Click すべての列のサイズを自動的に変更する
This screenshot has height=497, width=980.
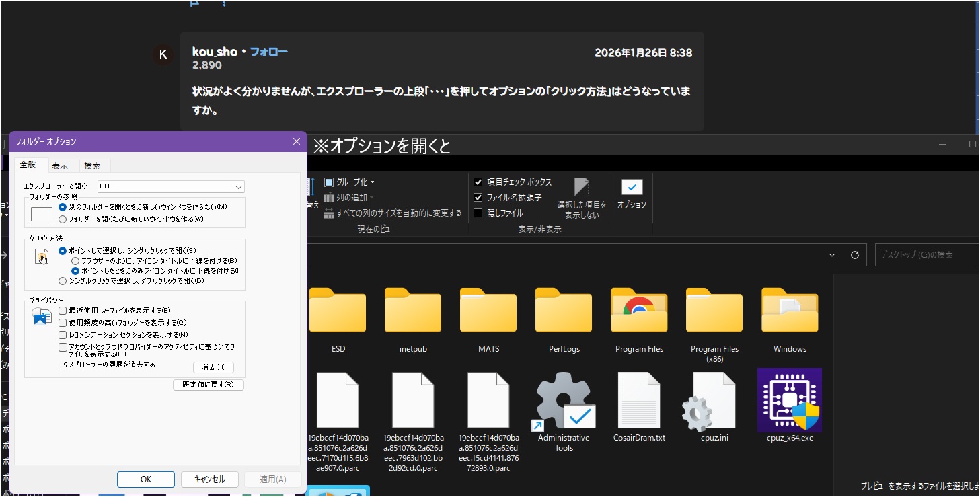[x=393, y=213]
